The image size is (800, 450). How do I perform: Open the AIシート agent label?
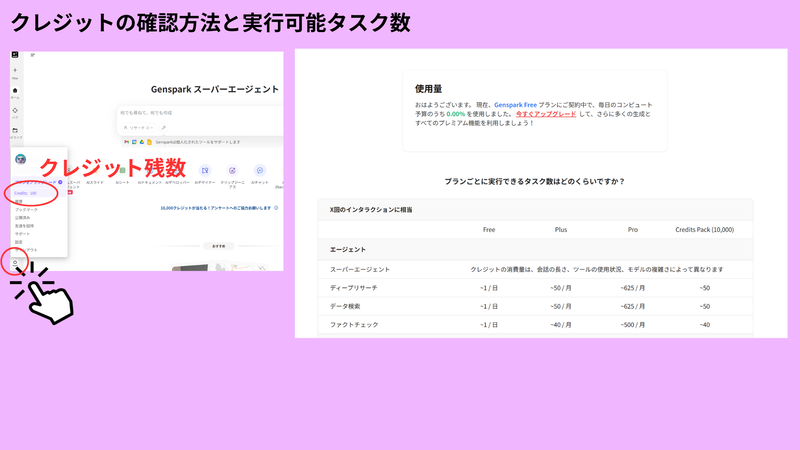122,183
